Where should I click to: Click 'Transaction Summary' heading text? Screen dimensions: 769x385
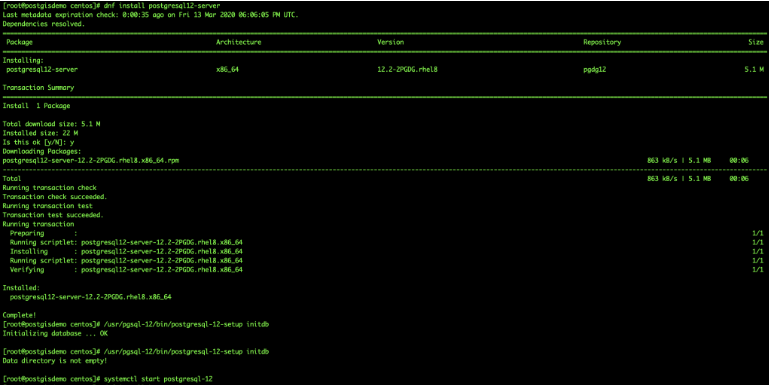38,88
